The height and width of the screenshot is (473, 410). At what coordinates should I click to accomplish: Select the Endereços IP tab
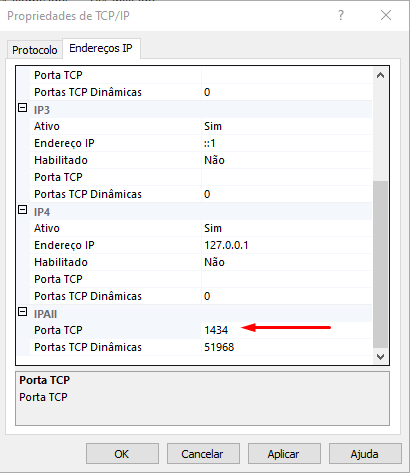[x=101, y=48]
